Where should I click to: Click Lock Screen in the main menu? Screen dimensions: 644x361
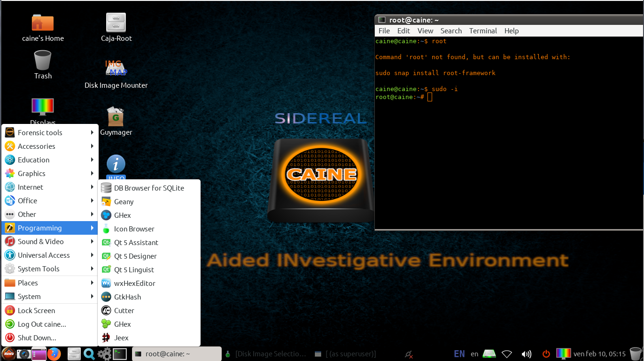coord(36,311)
